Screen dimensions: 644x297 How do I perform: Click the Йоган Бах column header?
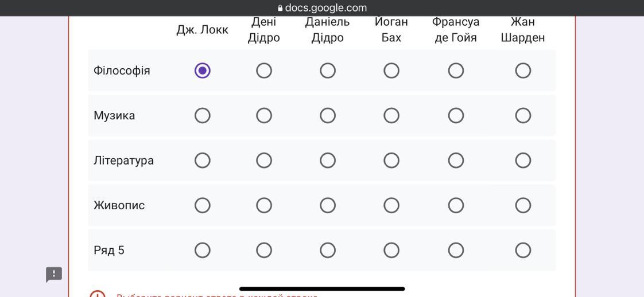391,29
